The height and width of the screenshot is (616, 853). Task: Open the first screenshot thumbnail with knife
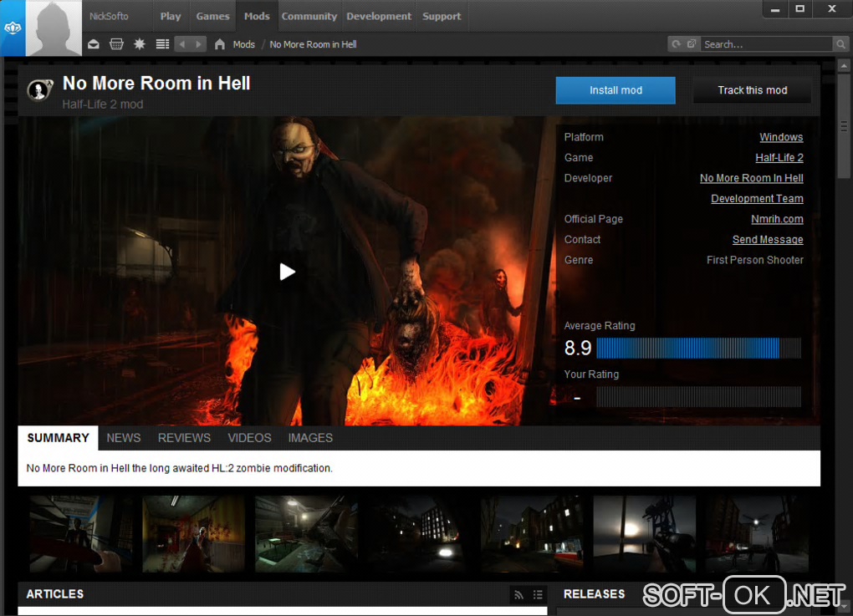[x=80, y=534]
